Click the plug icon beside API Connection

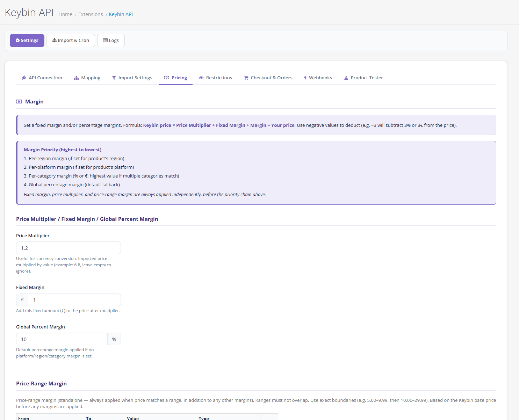click(24, 78)
